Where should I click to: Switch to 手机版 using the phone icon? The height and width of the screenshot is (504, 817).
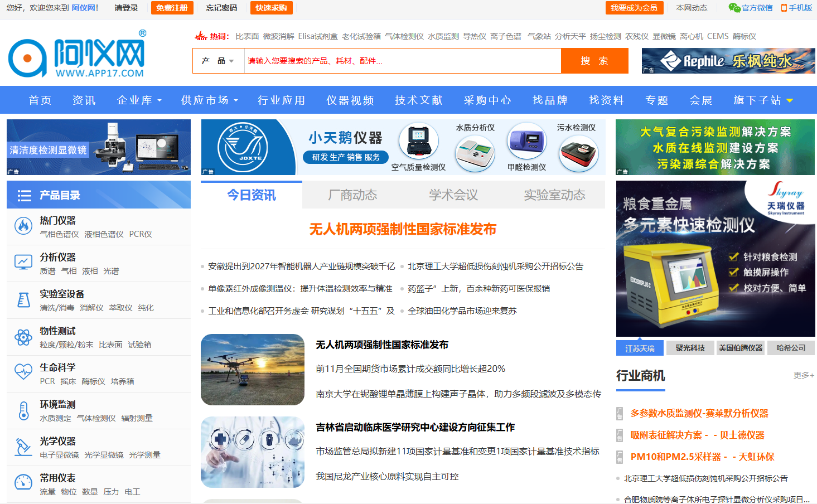click(783, 8)
